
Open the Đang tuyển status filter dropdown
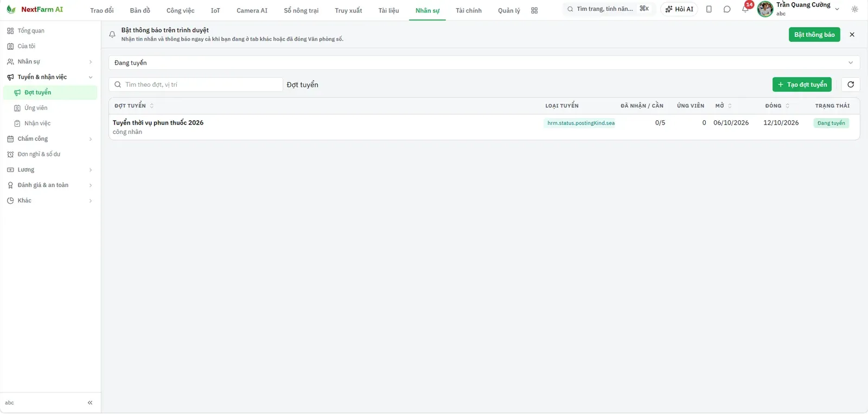484,63
